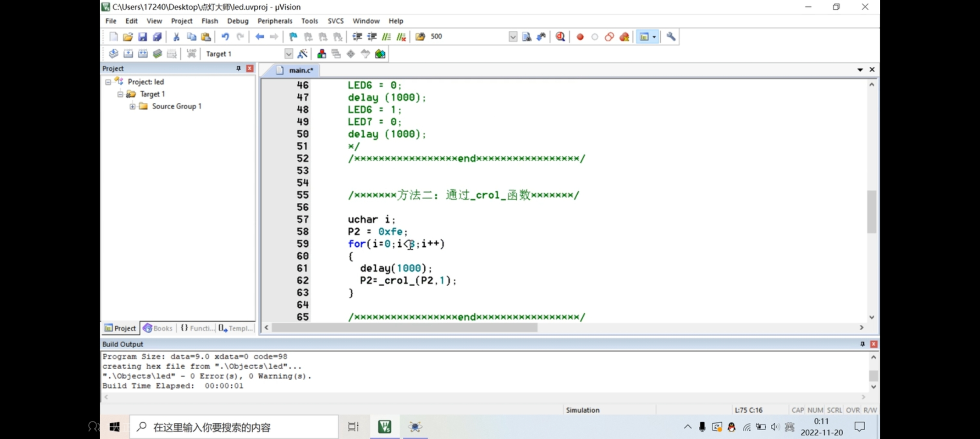Click the Paste clipboard icon
Screen dimensions: 980x439
tap(206, 36)
